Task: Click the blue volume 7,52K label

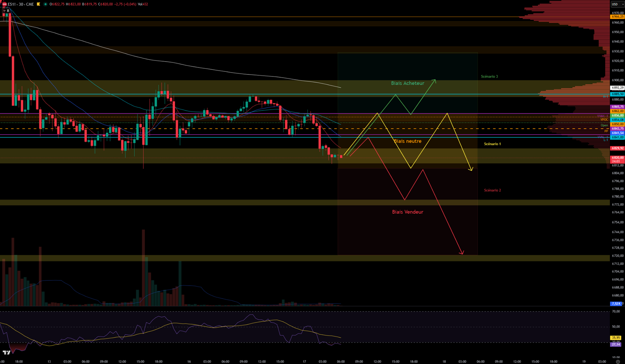Action: [616, 304]
